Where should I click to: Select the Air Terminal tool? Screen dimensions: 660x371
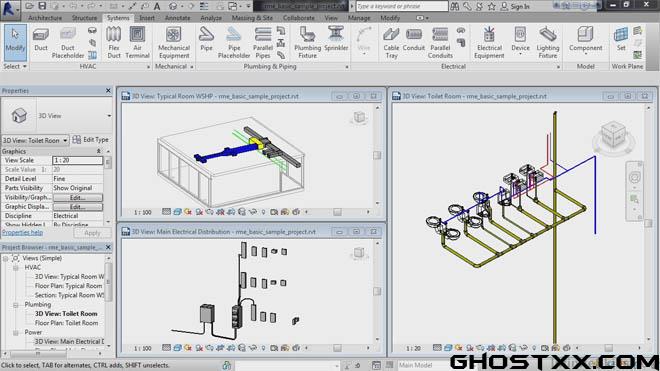pyautogui.click(x=137, y=42)
